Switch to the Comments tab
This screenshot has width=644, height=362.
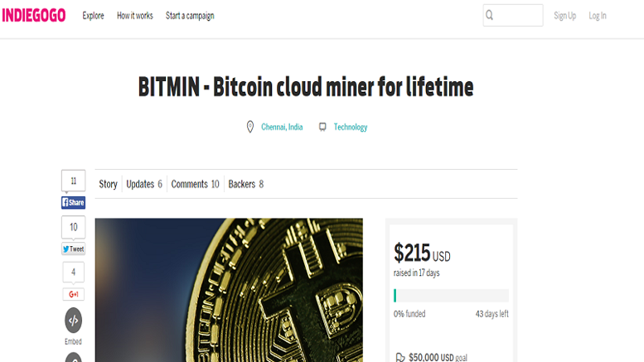click(195, 184)
